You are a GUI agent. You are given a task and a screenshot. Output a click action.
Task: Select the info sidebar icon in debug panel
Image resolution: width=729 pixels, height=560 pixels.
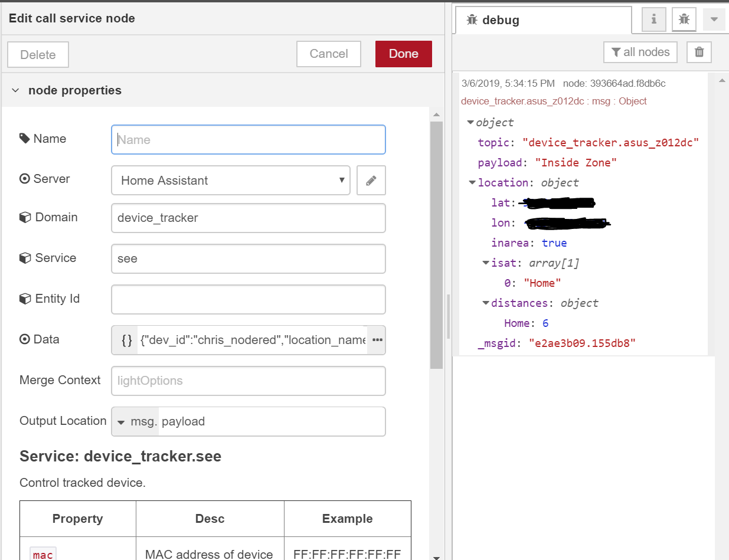point(653,19)
